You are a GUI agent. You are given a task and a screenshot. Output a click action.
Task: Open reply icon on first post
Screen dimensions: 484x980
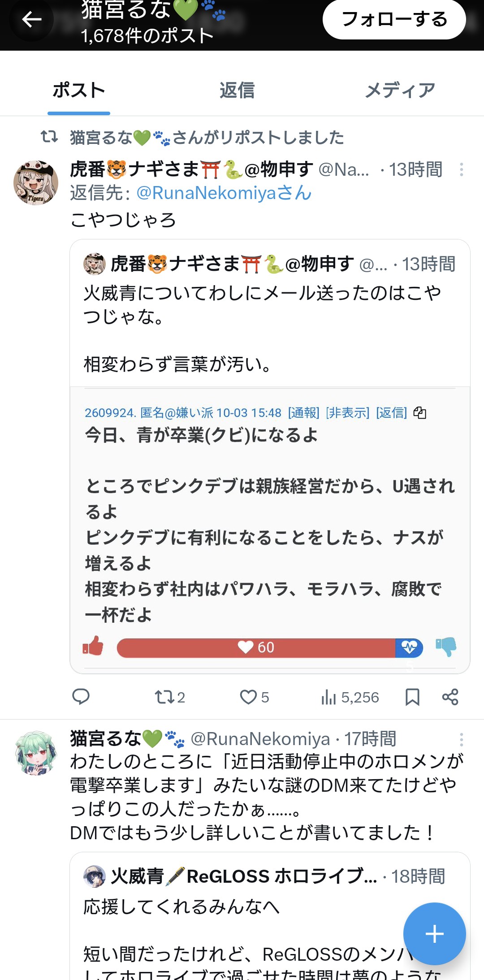(x=81, y=697)
